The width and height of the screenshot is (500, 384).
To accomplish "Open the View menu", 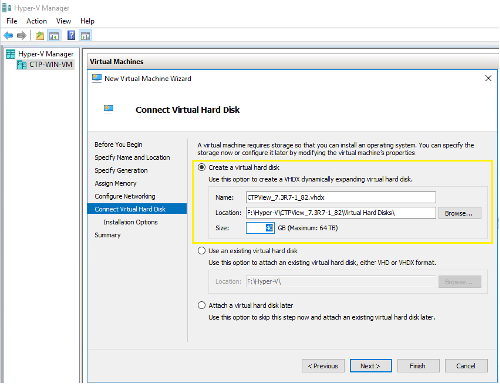I will [63, 21].
